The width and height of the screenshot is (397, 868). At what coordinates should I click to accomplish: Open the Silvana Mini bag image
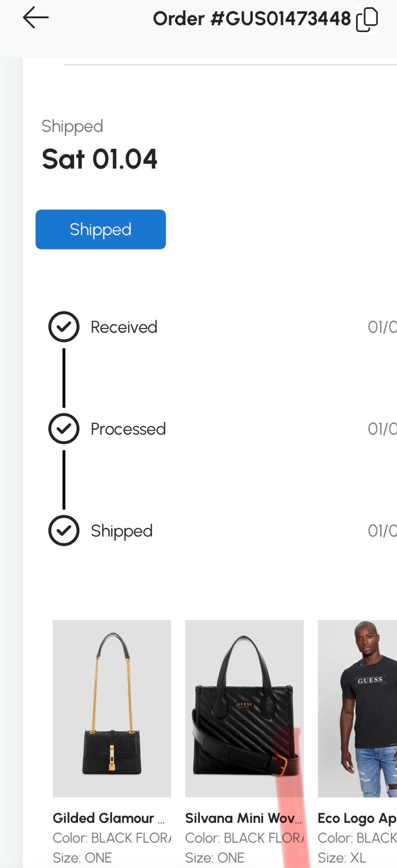[x=244, y=709]
